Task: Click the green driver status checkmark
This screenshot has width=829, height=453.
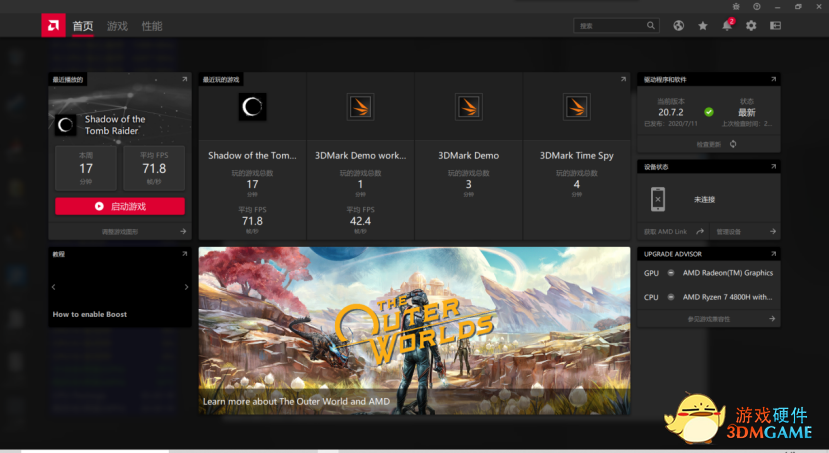Action: [x=709, y=112]
